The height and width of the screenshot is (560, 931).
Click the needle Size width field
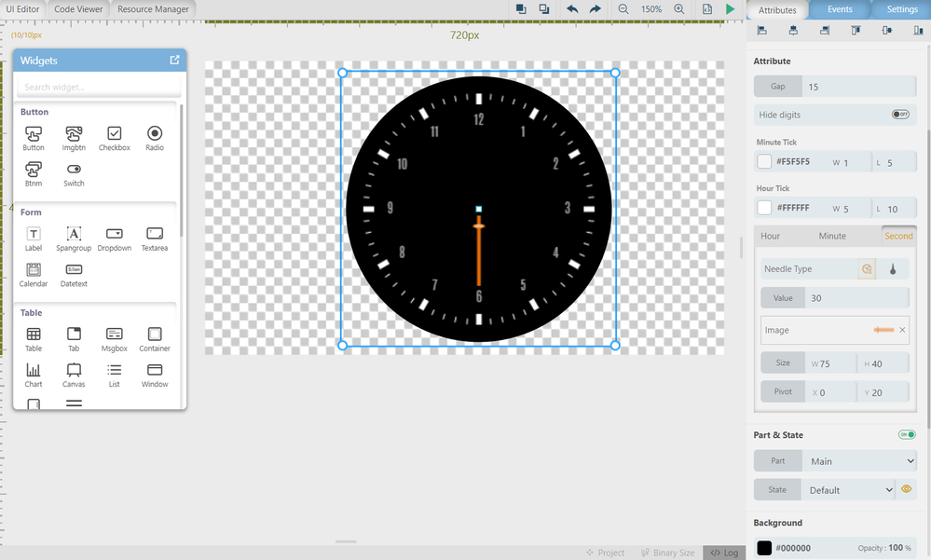coord(830,362)
